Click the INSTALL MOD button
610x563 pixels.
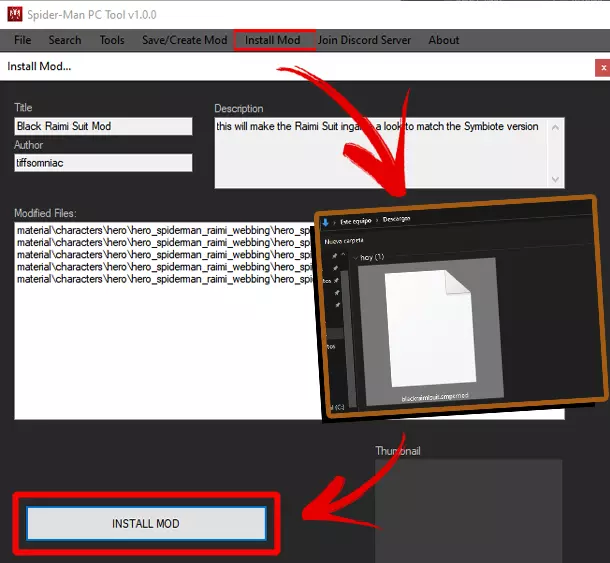(x=146, y=523)
